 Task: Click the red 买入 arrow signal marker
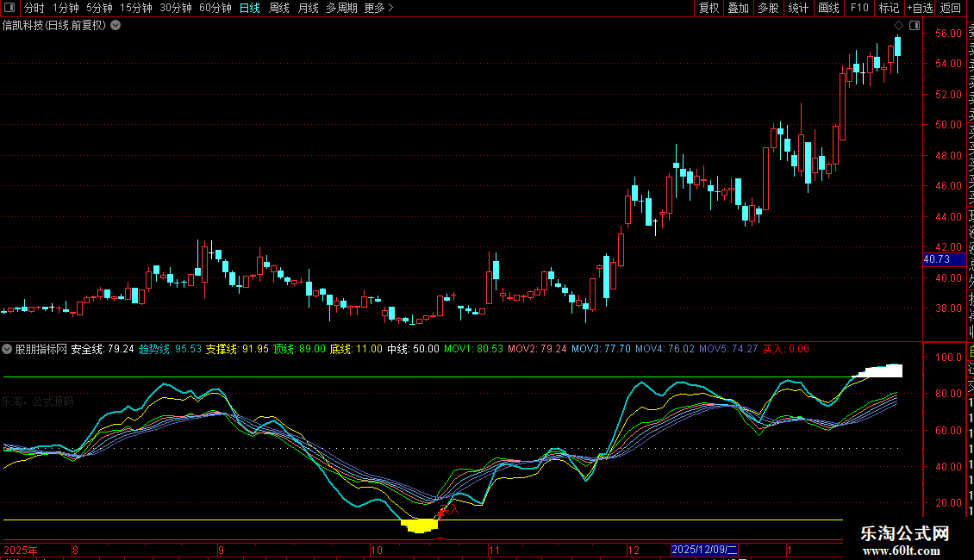click(441, 513)
